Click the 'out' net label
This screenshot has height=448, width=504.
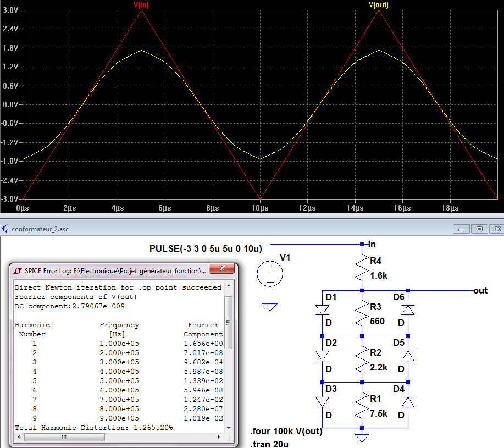(480, 291)
